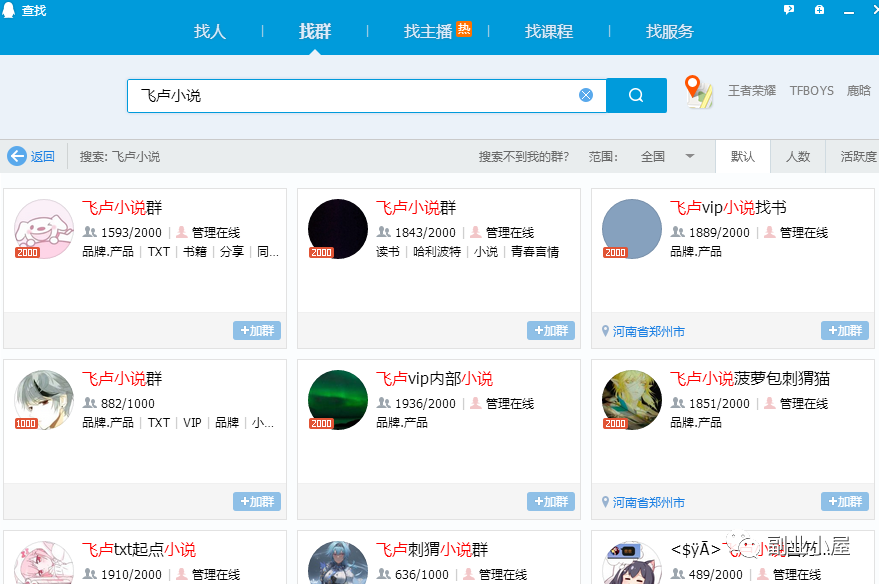Clear the search text via the X icon

586,94
